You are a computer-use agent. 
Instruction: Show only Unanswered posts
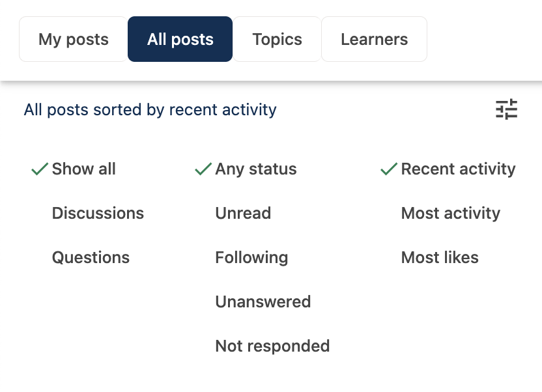(263, 302)
